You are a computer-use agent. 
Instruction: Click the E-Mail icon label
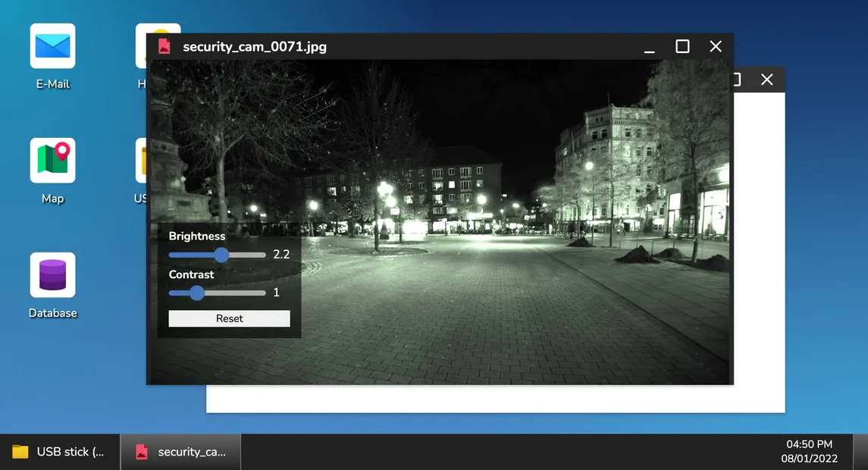point(52,84)
